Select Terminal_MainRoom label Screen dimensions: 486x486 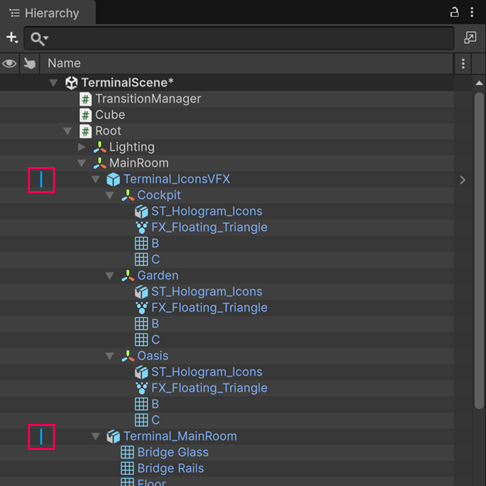(x=180, y=436)
